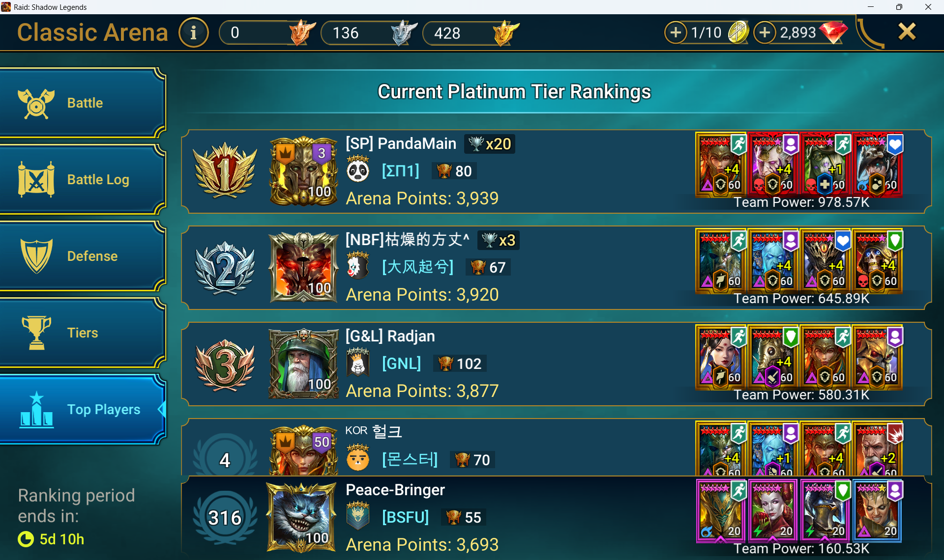Open the Classic Arena info icon
This screenshot has width=944, height=560.
coord(193,33)
